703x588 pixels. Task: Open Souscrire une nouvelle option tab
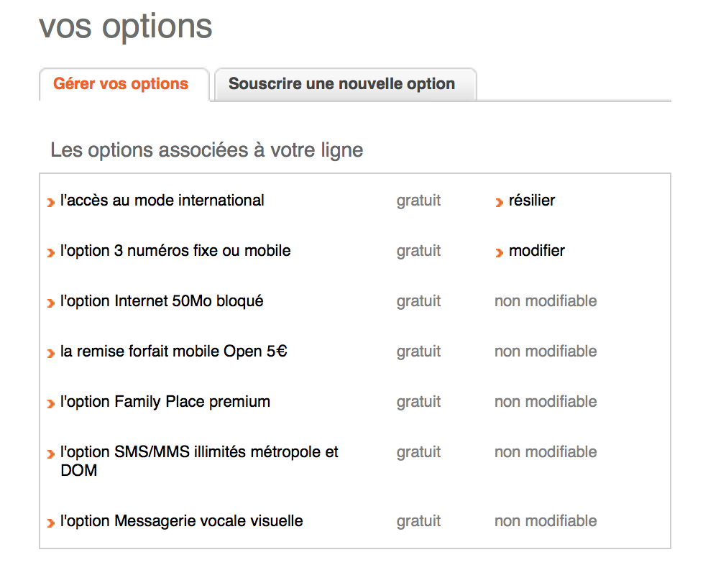click(341, 84)
